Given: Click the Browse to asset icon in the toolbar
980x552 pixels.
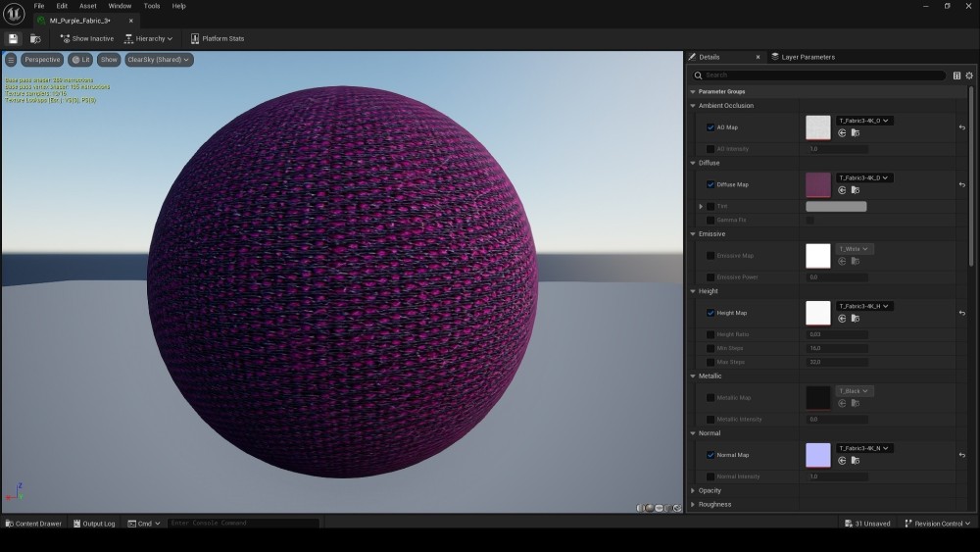Looking at the screenshot, I should [35, 38].
